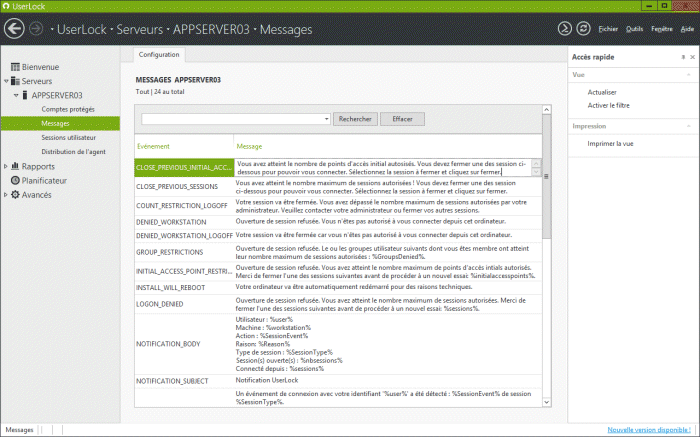This screenshot has height=437, width=700.
Task: Open the Fenêtre menu
Action: pos(662,29)
